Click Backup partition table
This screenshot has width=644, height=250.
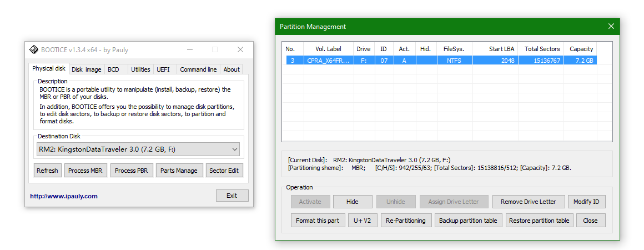(468, 221)
